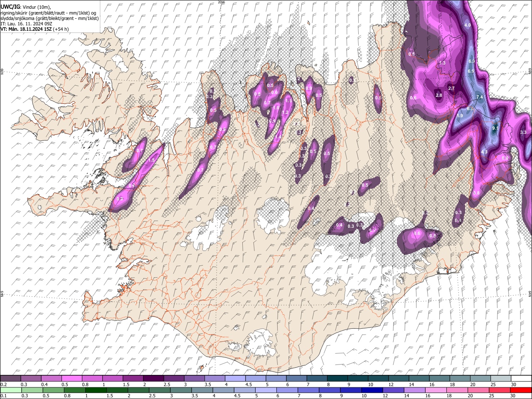Screen dimensions: 532x399
Task: Click the upper legend pink swatch between 0.5 and 0.8
Action: pyautogui.click(x=72, y=378)
